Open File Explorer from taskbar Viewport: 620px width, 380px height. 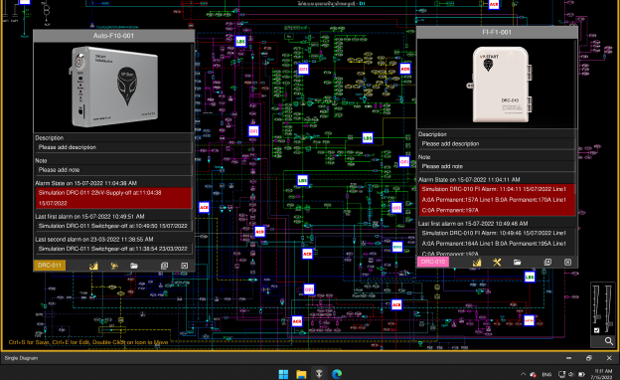[x=301, y=374]
